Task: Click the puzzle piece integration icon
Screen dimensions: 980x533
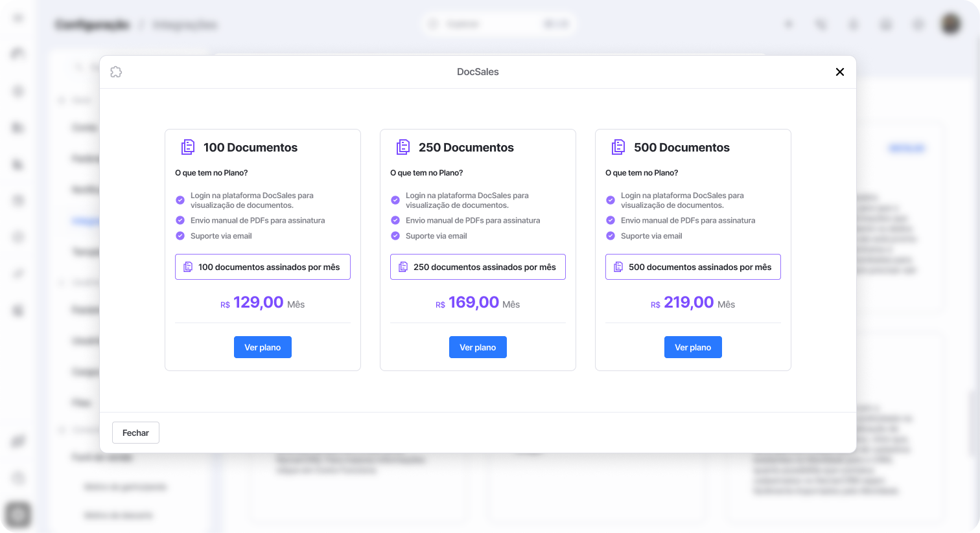Action: point(116,72)
